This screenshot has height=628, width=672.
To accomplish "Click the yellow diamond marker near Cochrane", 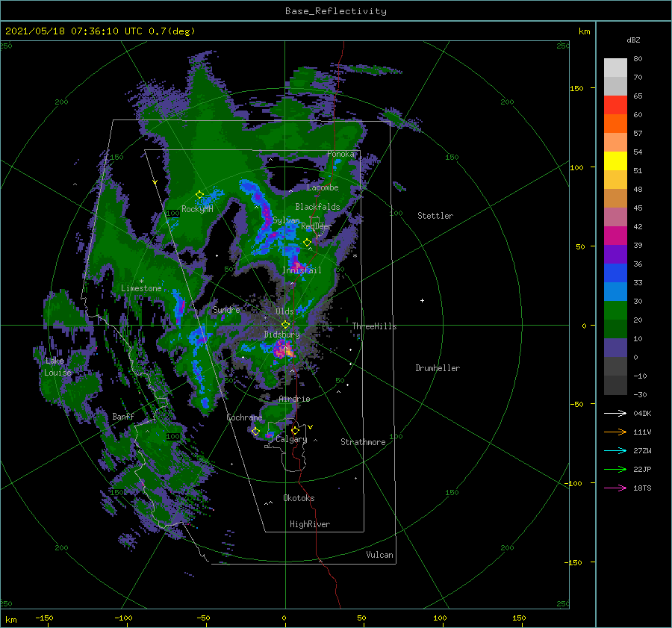I will 255,431.
